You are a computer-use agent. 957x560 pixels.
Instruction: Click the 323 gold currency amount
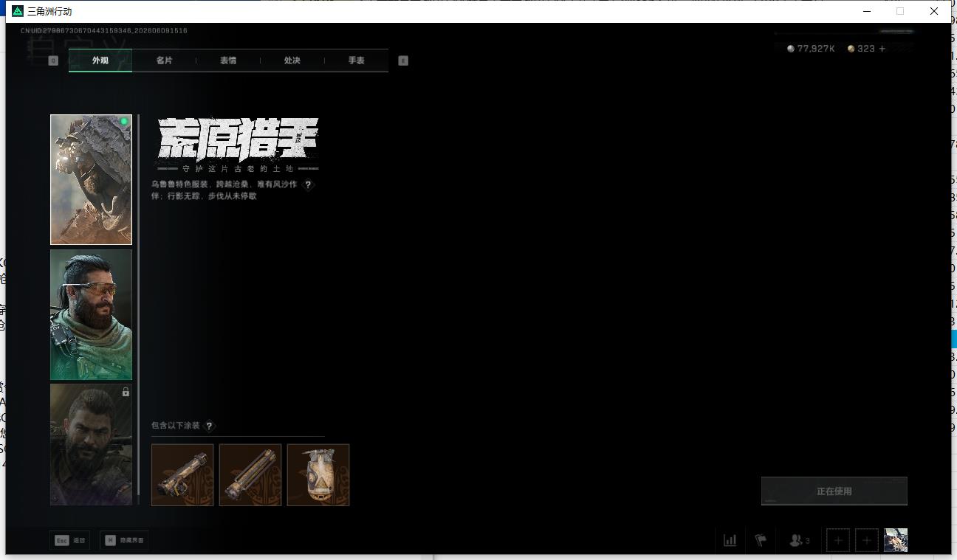coord(866,49)
